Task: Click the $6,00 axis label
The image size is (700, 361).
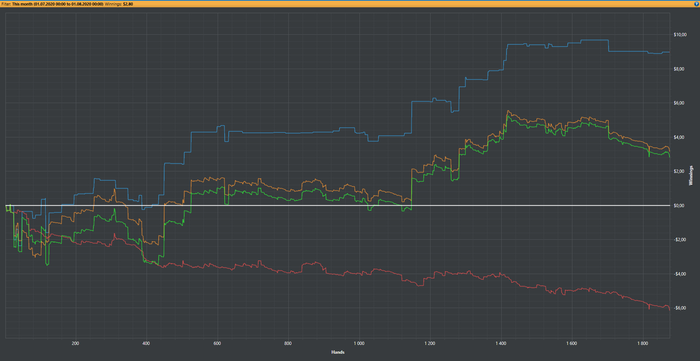Action: [679, 103]
